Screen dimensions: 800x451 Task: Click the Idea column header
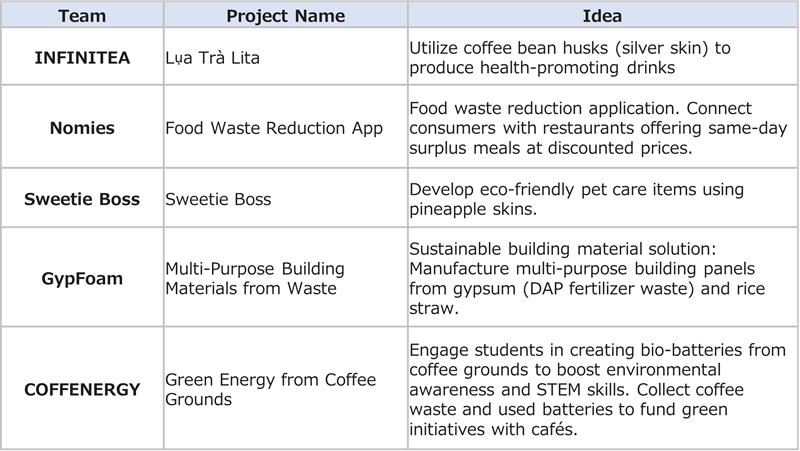(602, 17)
